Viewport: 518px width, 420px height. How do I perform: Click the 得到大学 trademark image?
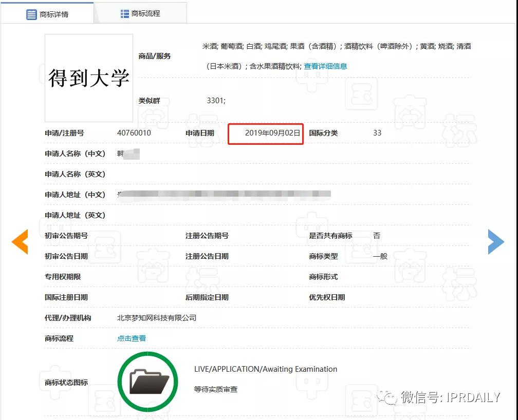(x=89, y=78)
